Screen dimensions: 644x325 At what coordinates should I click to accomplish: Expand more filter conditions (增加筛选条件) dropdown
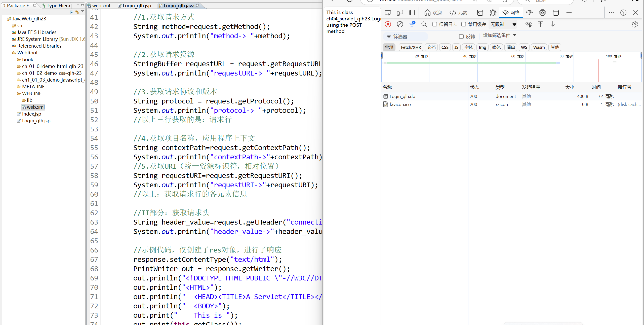pyautogui.click(x=499, y=35)
